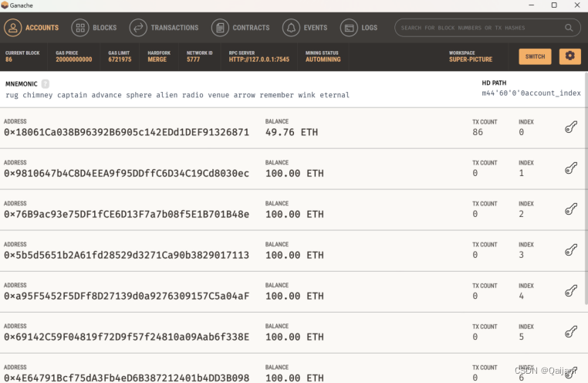Click the gas price value 20000000000
Image resolution: width=588 pixels, height=383 pixels.
tap(74, 59)
